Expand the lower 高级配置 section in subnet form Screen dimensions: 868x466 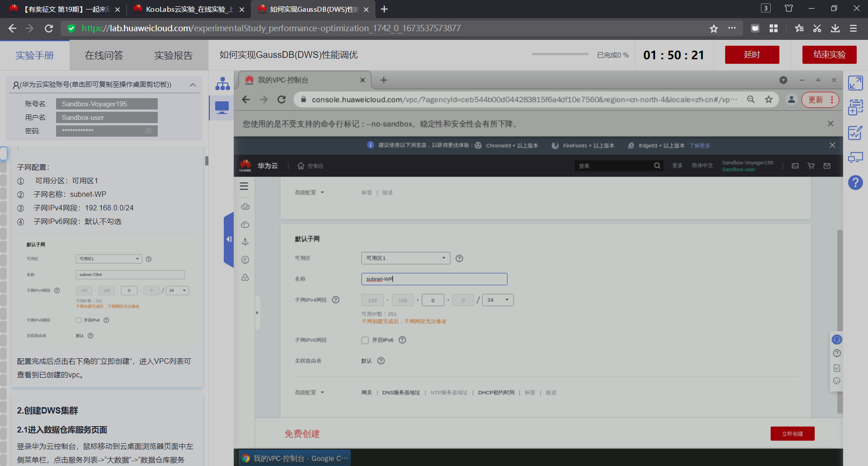tap(310, 392)
